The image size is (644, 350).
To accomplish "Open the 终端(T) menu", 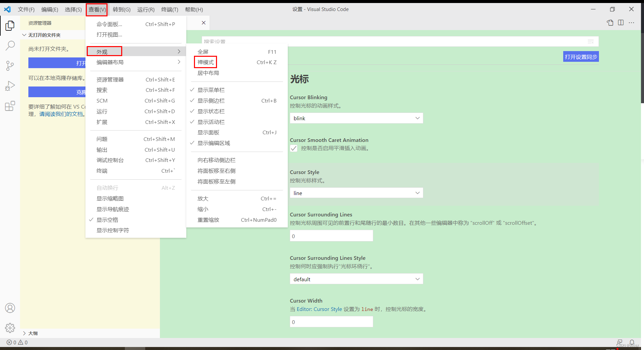I will (x=170, y=9).
